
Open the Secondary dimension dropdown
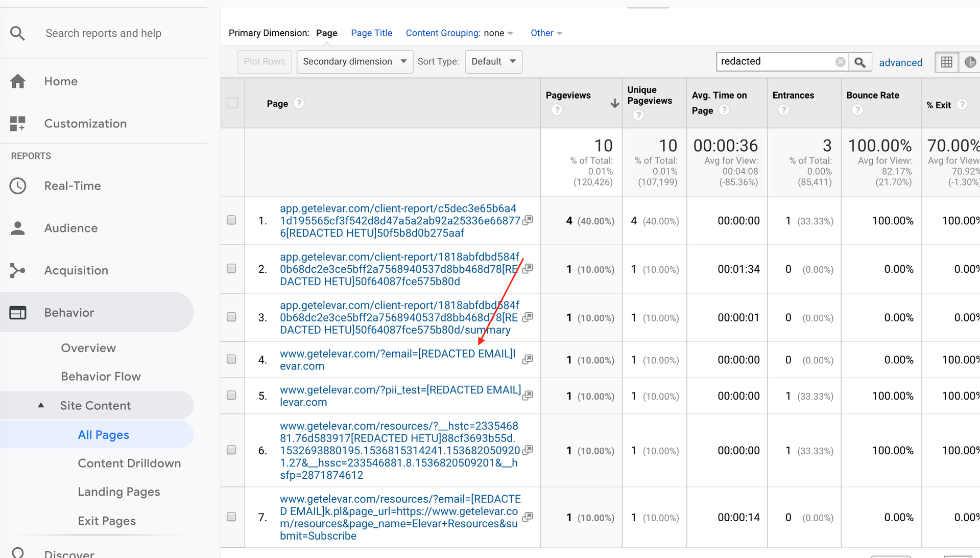[x=354, y=62]
